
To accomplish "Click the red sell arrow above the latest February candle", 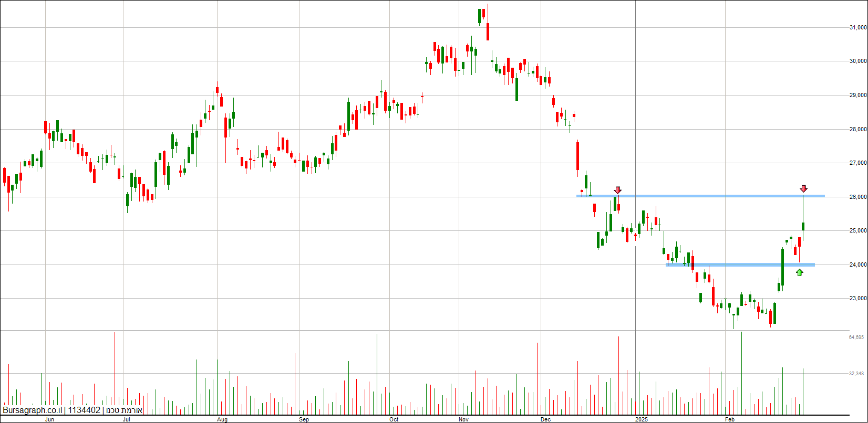I will coord(803,188).
